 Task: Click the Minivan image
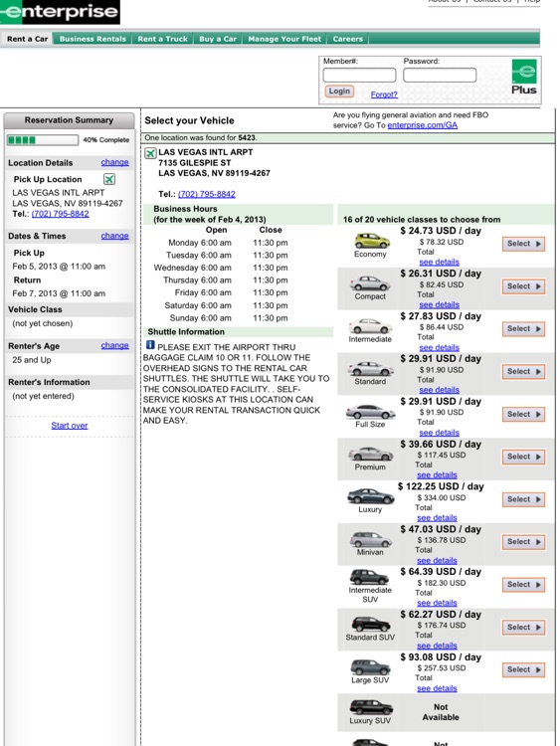(x=370, y=539)
